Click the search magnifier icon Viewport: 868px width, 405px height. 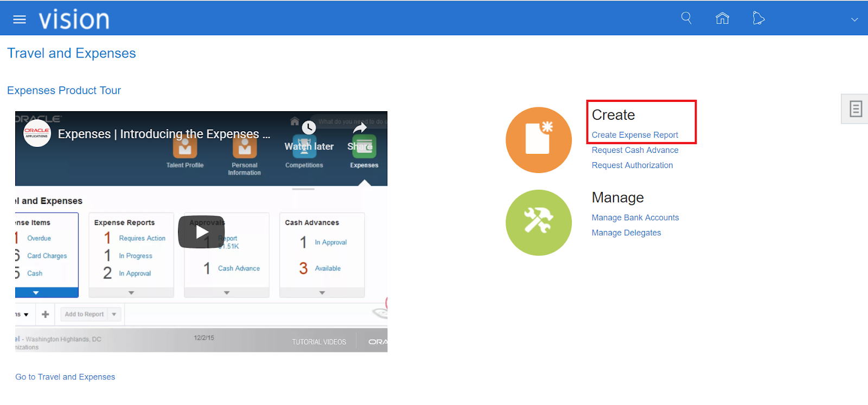(686, 18)
